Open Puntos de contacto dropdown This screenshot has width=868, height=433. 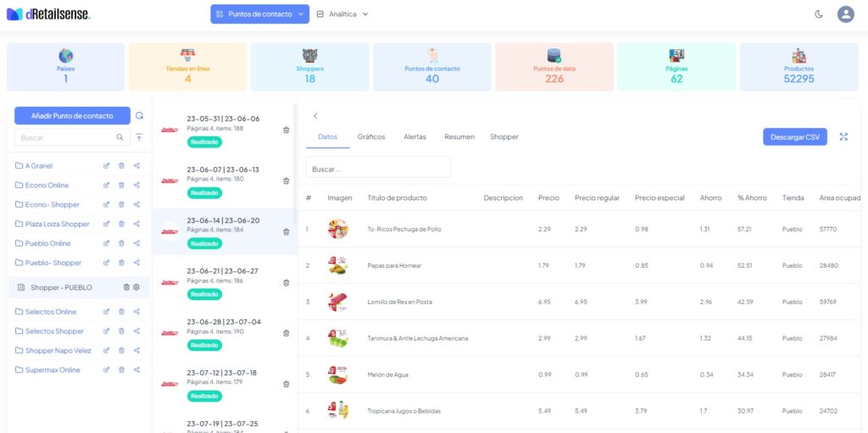coord(259,14)
